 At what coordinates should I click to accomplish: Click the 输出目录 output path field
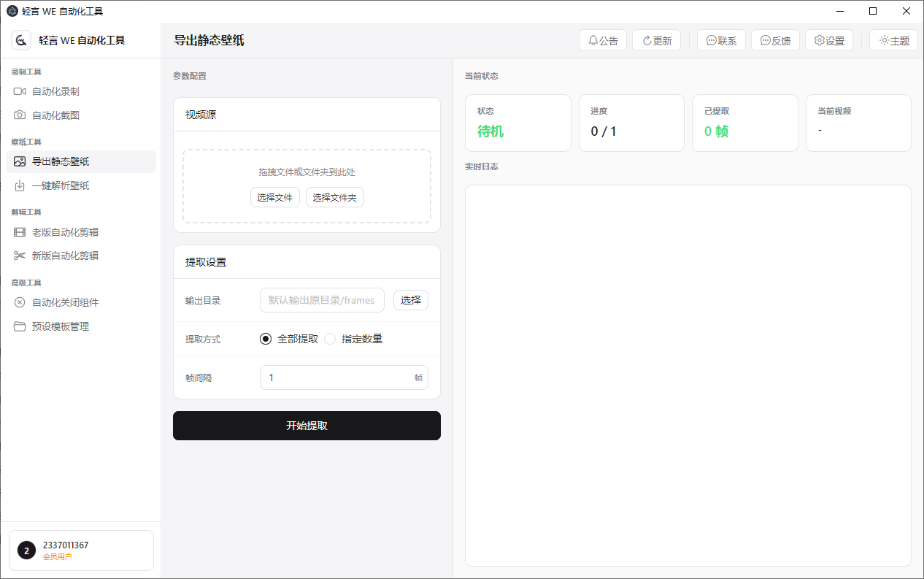[322, 300]
